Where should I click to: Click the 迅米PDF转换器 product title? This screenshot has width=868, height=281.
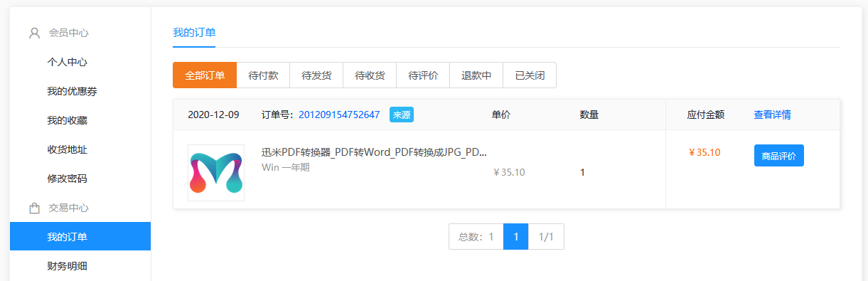[374, 153]
